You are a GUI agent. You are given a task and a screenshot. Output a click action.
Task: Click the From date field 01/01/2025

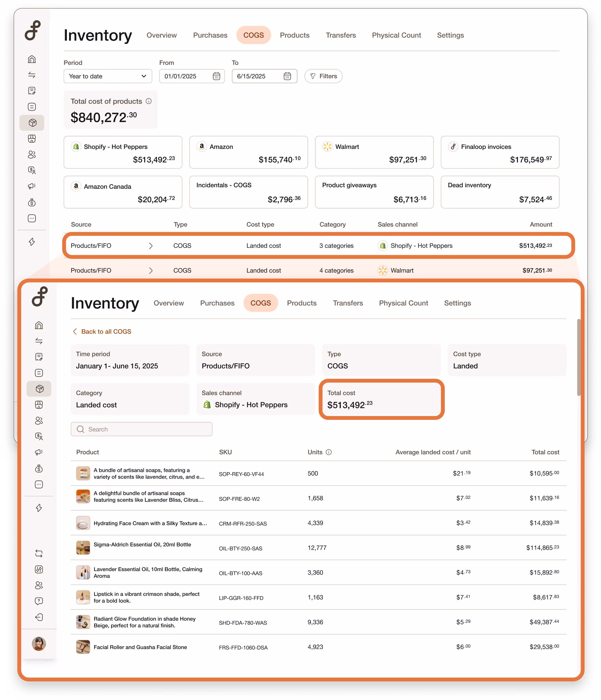pos(192,76)
